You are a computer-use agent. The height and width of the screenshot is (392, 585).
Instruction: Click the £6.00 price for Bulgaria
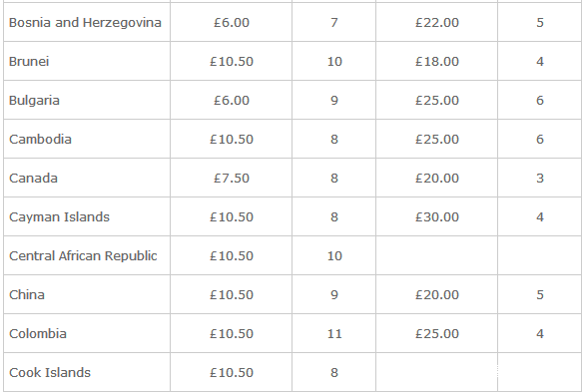(x=232, y=100)
